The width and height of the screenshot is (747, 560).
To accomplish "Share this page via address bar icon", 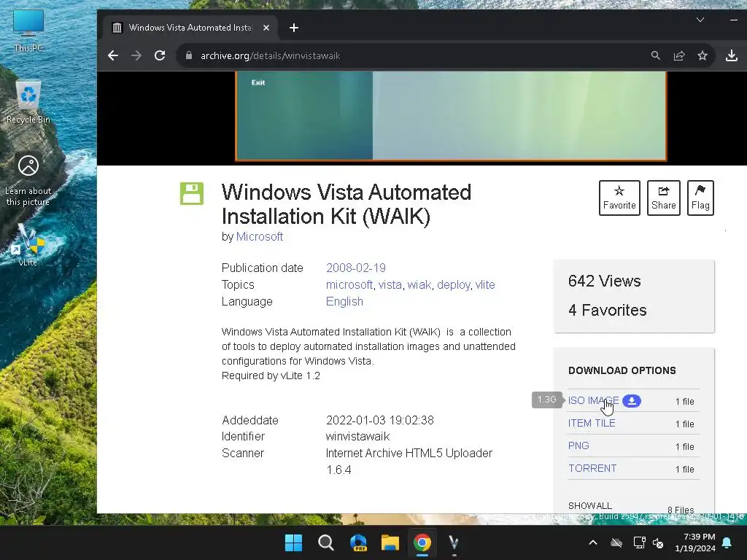I will (x=679, y=55).
